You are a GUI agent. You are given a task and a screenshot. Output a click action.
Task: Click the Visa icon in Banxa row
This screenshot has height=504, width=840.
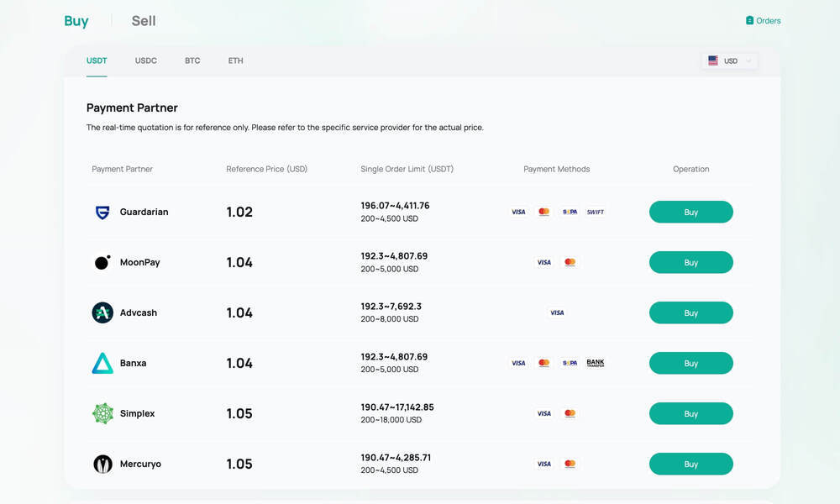(x=518, y=363)
